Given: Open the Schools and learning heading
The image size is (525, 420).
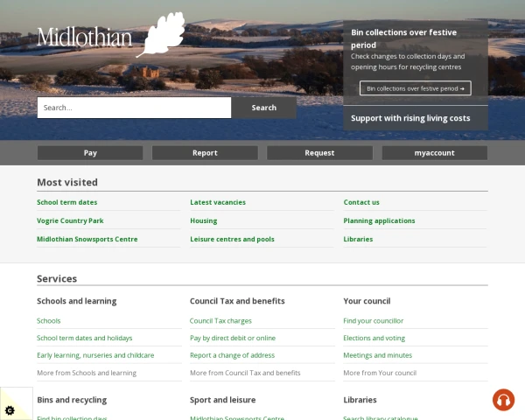Looking at the screenshot, I should [77, 301].
